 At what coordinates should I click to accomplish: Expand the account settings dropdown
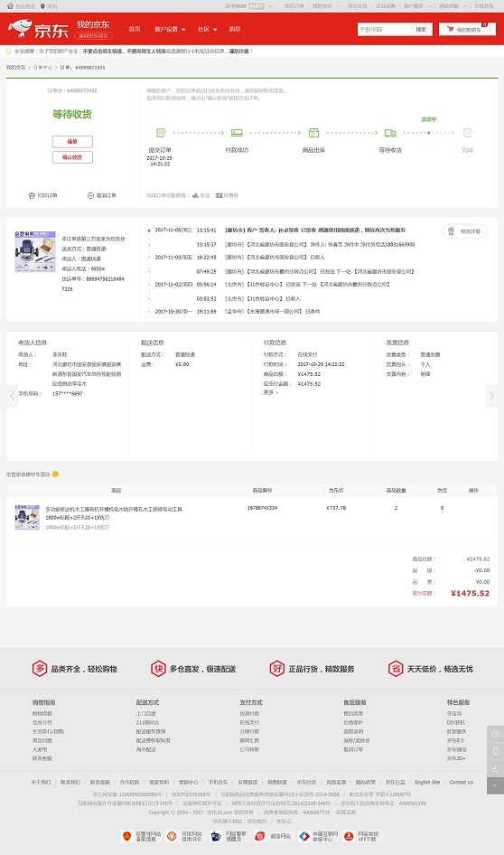(x=170, y=29)
